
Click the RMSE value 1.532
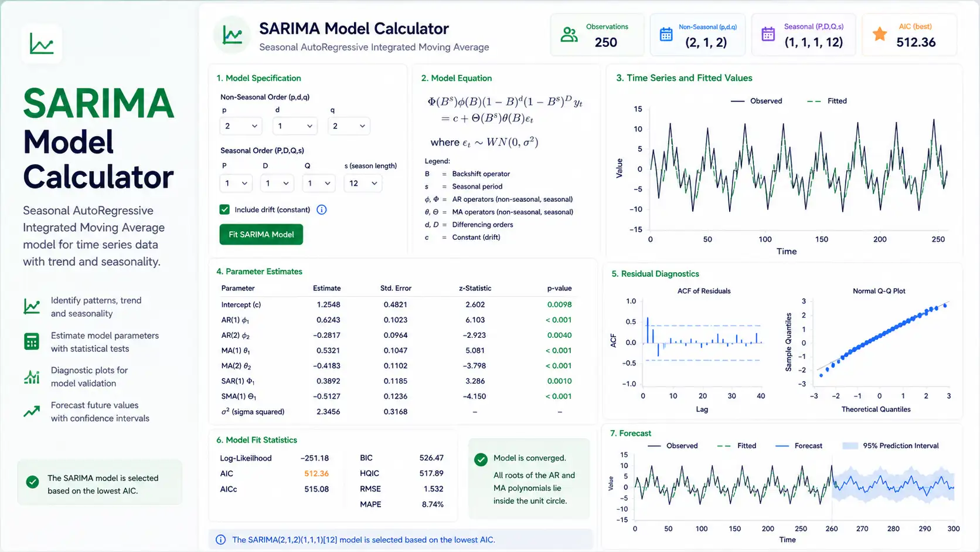[433, 489]
